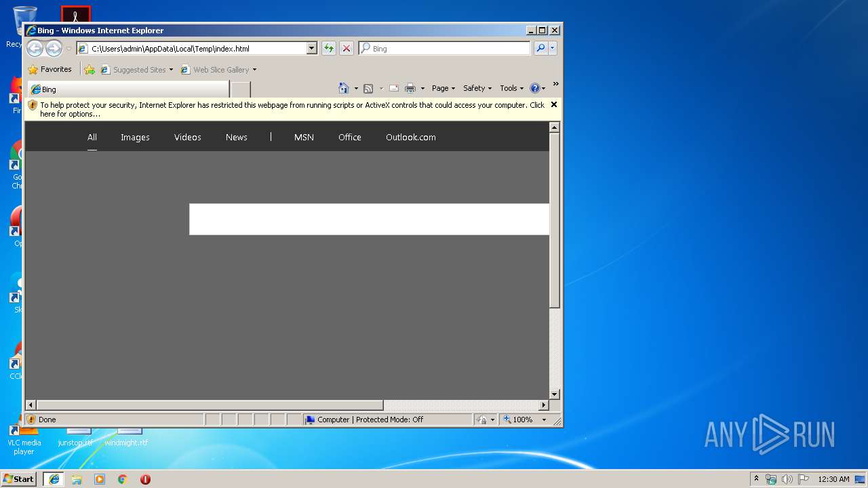The image size is (868, 488).
Task: Show hidden system tray icons arrow
Action: click(756, 479)
